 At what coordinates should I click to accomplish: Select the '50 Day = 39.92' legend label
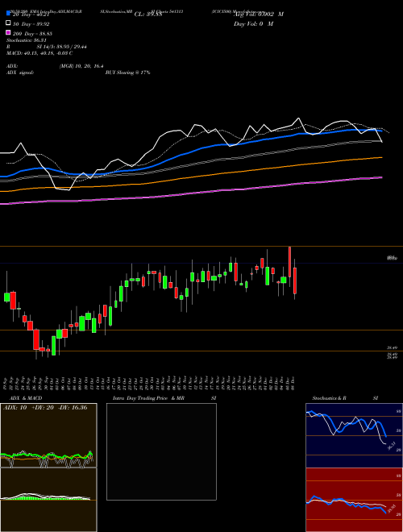[31, 24]
